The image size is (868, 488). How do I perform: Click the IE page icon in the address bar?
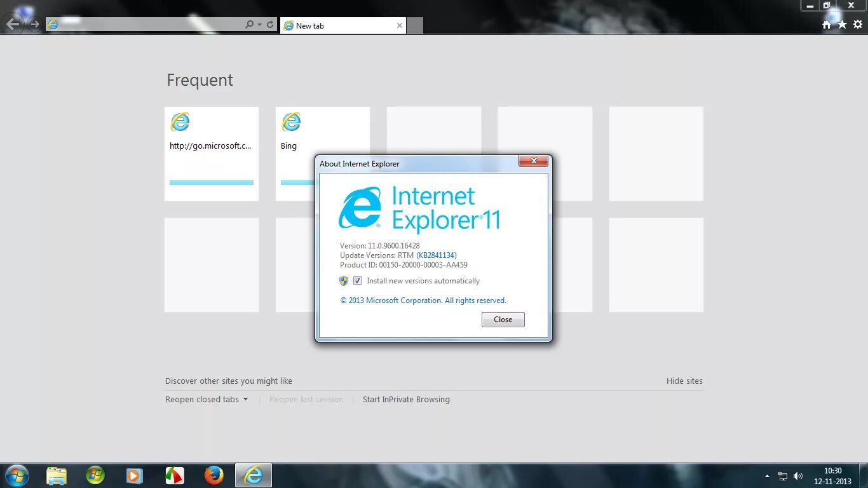click(53, 25)
